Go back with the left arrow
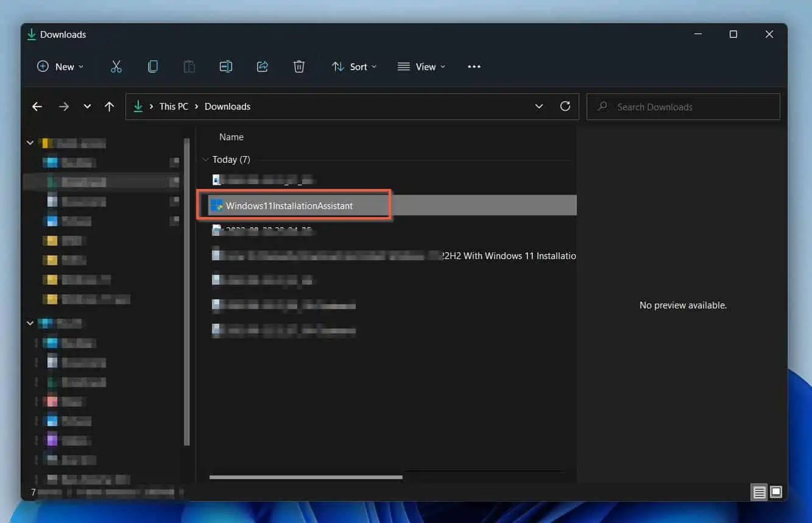Image resolution: width=812 pixels, height=523 pixels. 37,107
